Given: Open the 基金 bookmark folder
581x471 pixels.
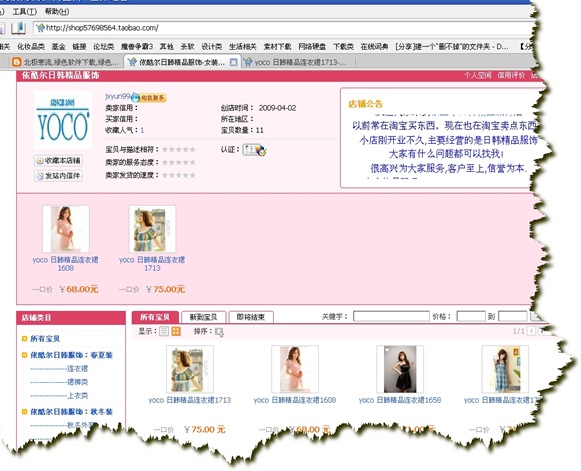Looking at the screenshot, I should point(58,47).
